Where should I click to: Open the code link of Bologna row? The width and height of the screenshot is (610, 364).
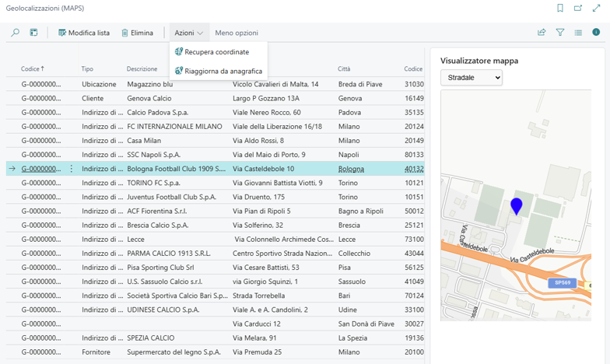(x=40, y=169)
